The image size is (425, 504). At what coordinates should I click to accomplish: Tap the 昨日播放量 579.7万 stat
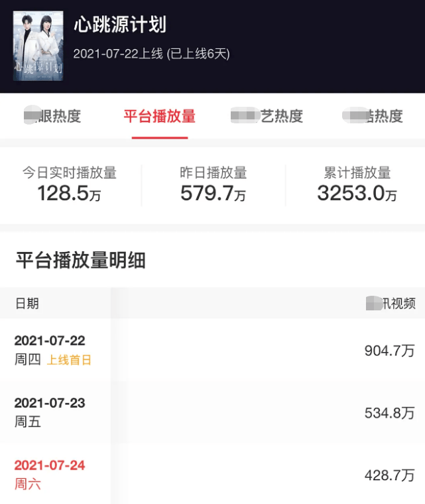click(x=213, y=184)
